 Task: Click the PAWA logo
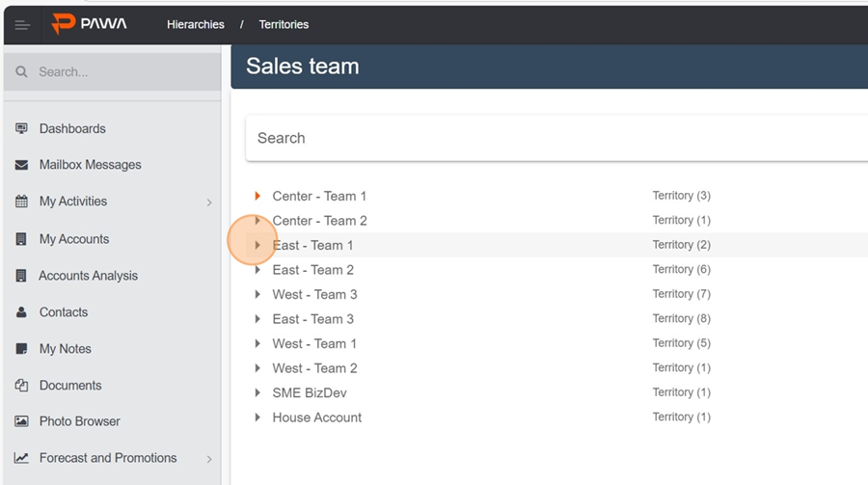click(x=89, y=24)
